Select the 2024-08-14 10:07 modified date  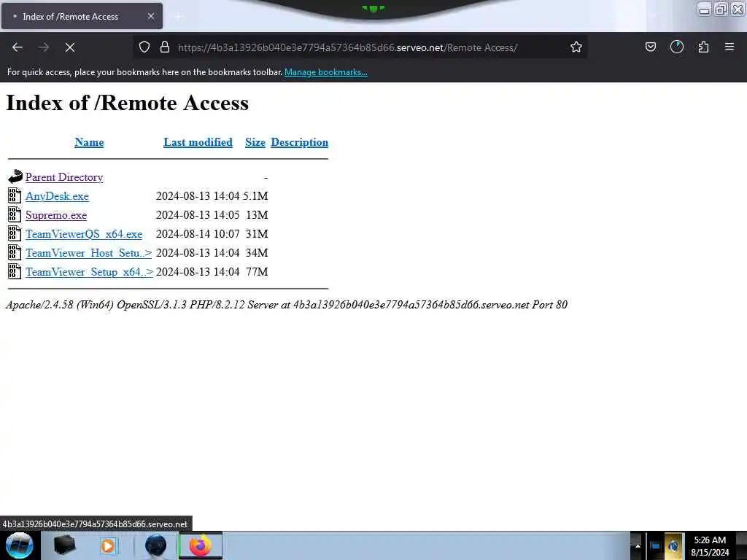point(198,234)
